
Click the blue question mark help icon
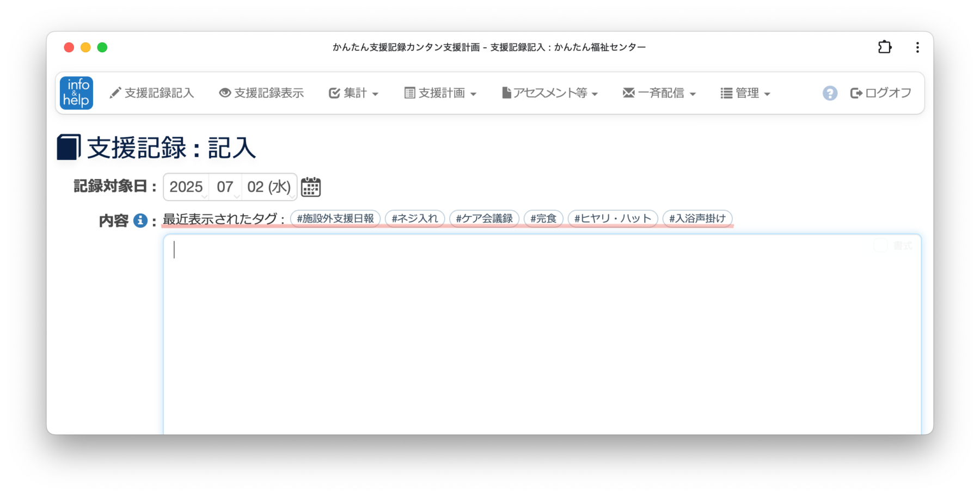point(830,93)
